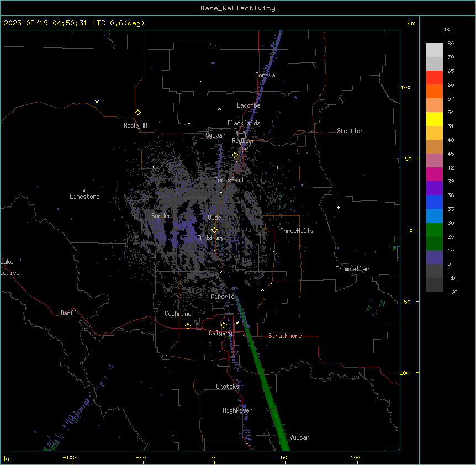Select the dark gray -10 to -30 legend swatch
Screen dimensions: 476x465
[434, 285]
